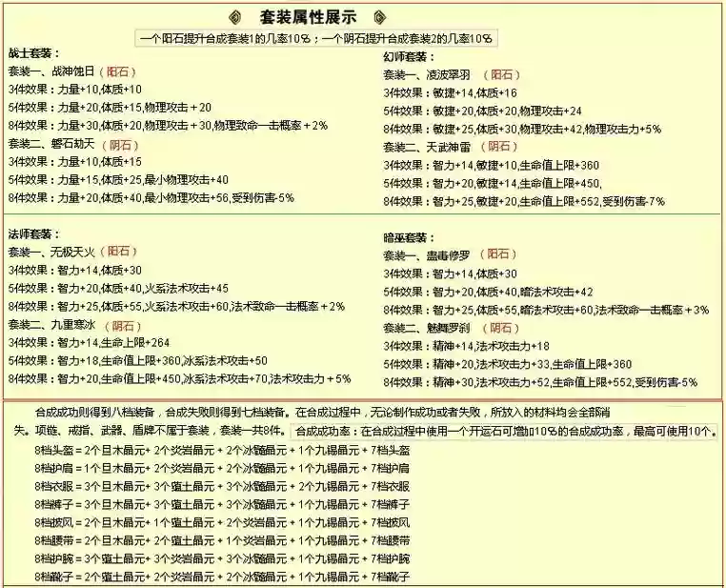Select the line containing '敏捷+20,体质+20,物理攻击+24'

tap(482, 111)
